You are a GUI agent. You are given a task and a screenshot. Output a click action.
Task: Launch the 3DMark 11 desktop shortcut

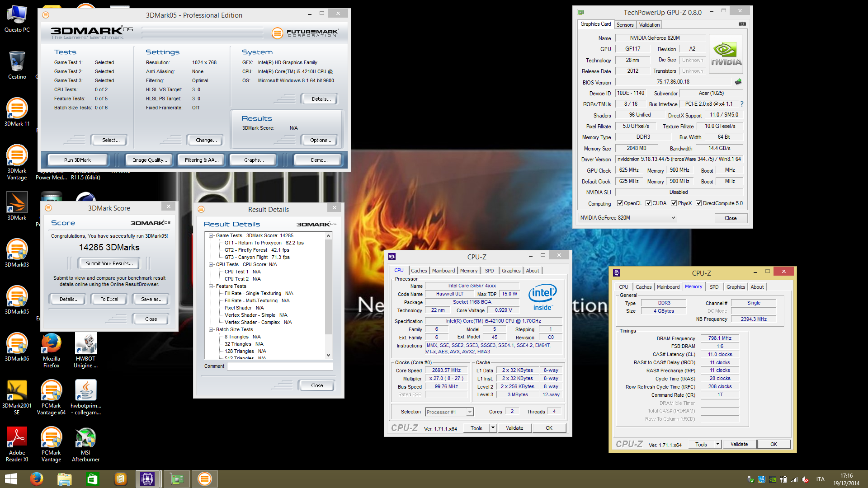17,112
